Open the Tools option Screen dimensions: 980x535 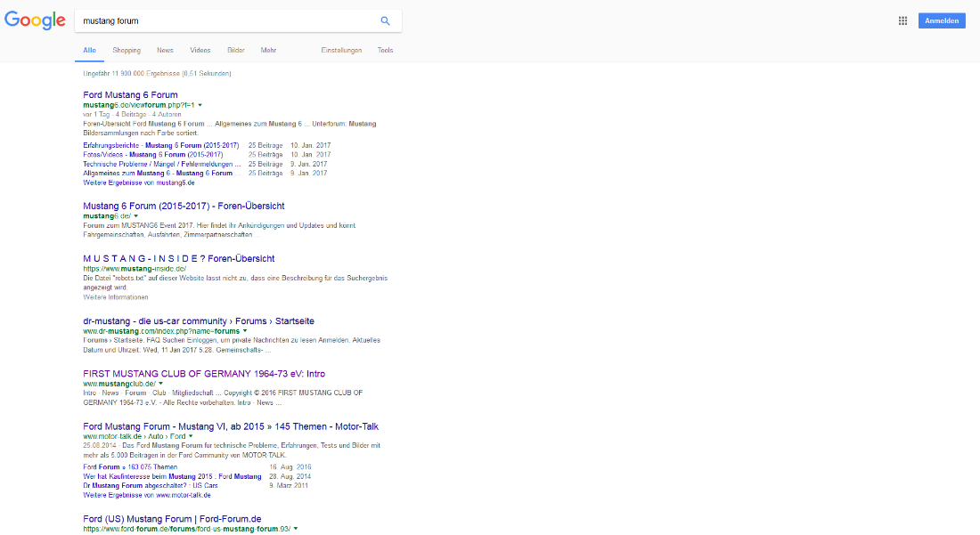pos(385,51)
